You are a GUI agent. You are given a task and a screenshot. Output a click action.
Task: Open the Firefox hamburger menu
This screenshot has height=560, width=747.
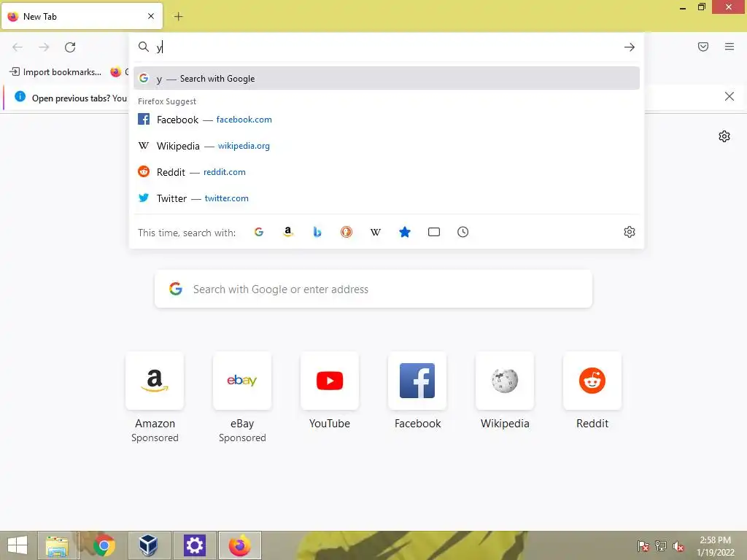729,47
